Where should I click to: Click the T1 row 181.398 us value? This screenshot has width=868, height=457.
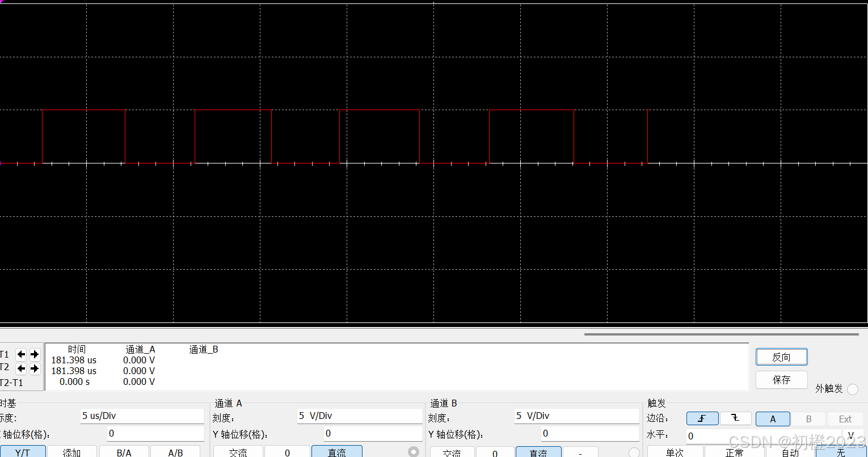tap(74, 360)
